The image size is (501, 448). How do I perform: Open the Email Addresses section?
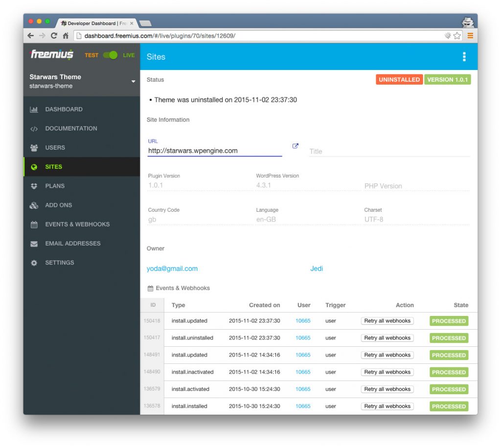pos(82,243)
